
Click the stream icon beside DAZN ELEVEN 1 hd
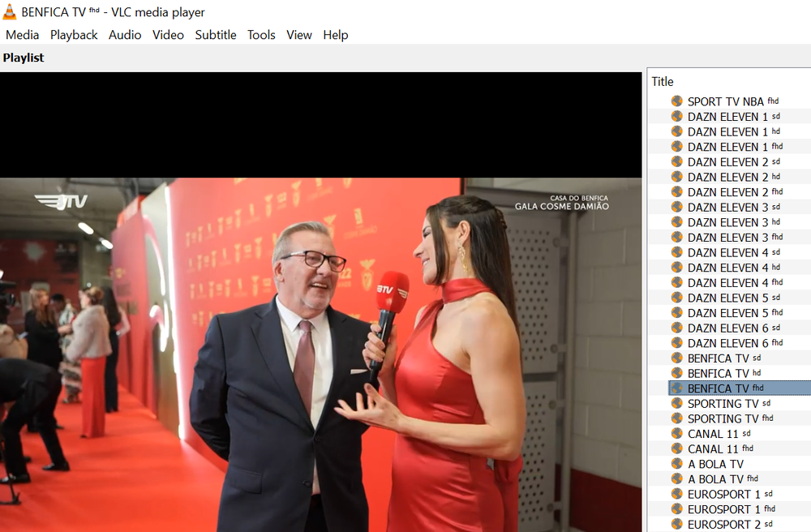pos(676,131)
